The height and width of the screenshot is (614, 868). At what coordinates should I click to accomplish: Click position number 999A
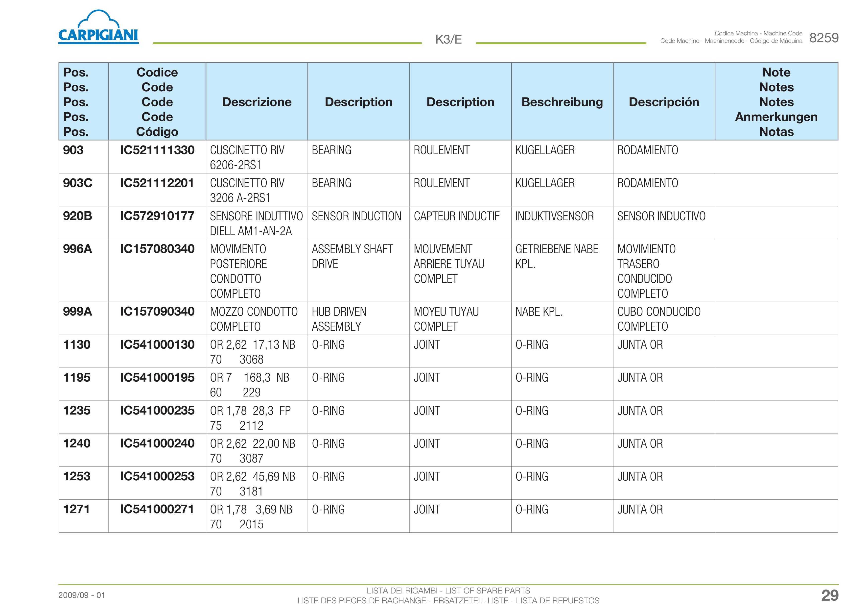77,311
